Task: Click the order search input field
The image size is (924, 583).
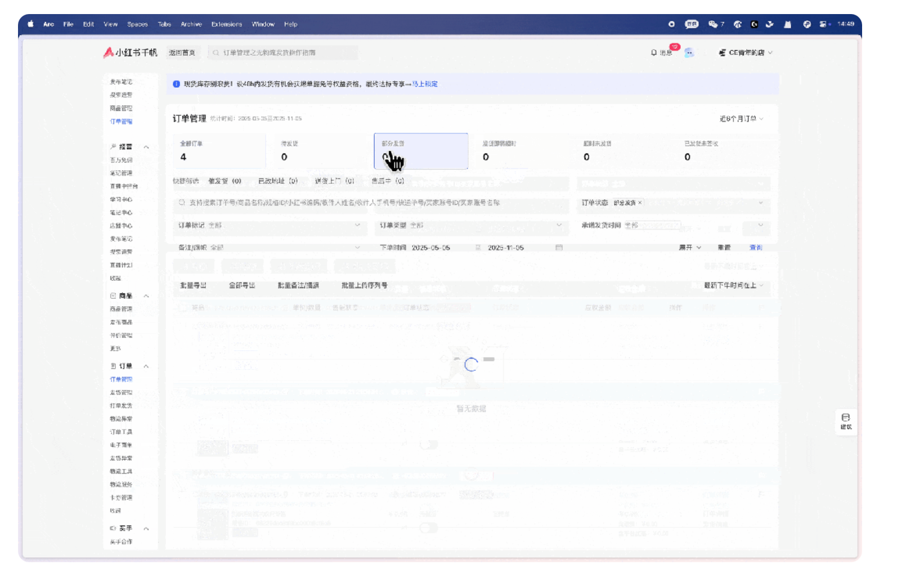Action: [371, 203]
